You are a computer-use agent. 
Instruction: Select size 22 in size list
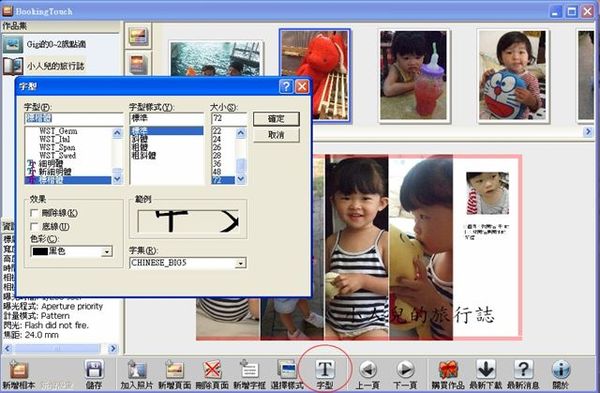[217, 131]
